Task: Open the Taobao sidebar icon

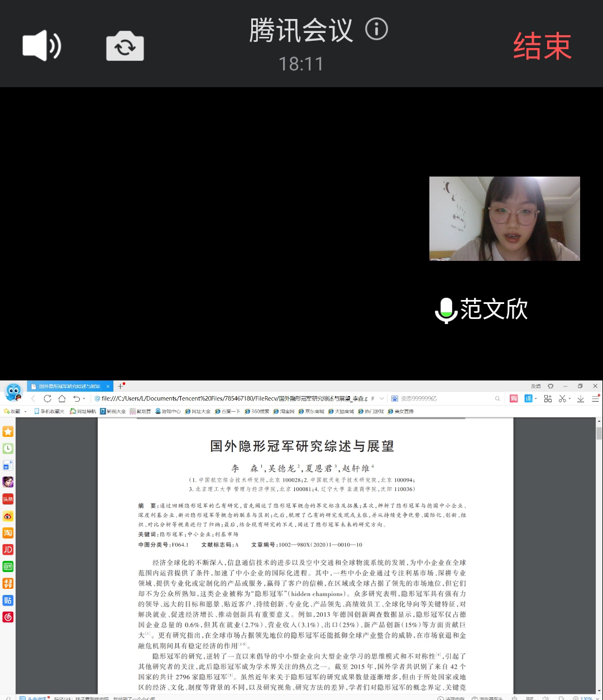Action: click(8, 532)
